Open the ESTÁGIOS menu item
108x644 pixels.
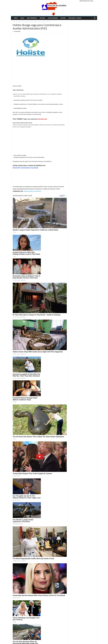coord(43,18)
